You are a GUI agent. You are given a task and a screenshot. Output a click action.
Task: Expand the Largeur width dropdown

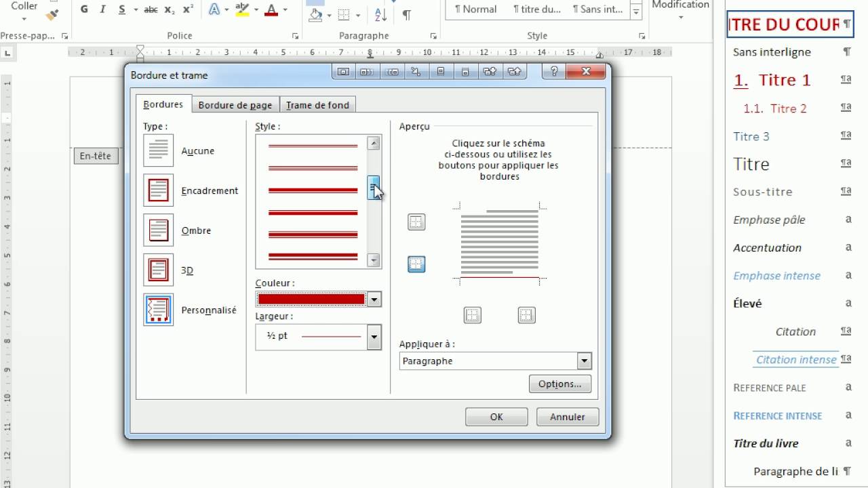coord(374,336)
